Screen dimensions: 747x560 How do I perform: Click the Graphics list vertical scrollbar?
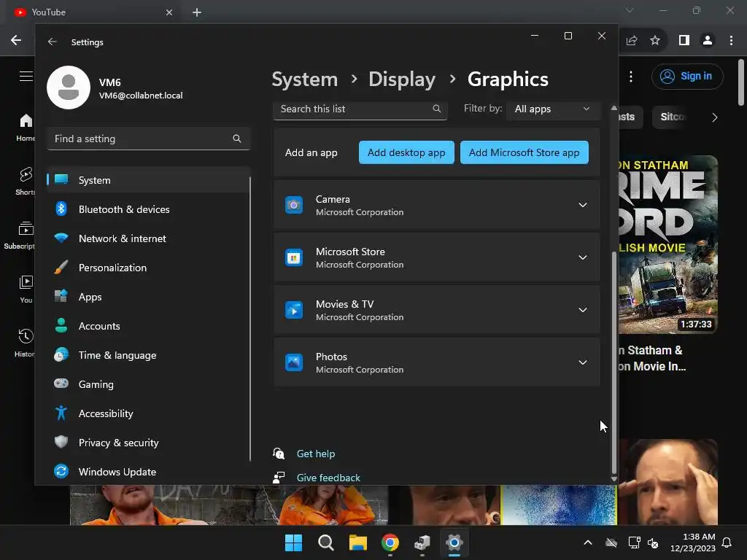[614, 363]
